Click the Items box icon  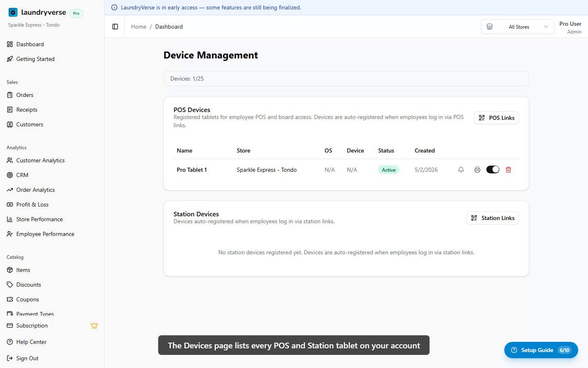(x=10, y=270)
